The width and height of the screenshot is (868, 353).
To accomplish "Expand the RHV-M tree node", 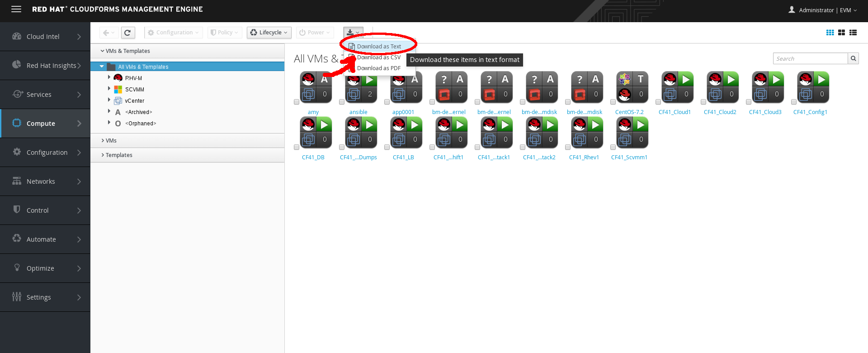I will (x=109, y=77).
